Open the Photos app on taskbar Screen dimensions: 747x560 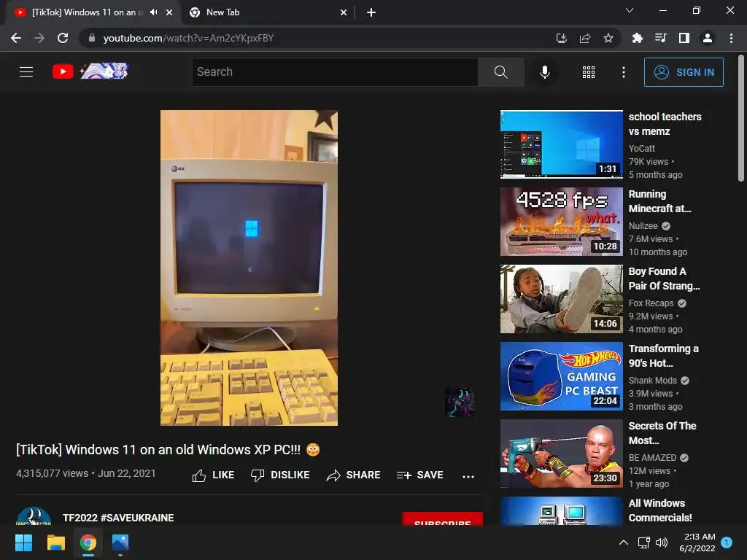120,542
